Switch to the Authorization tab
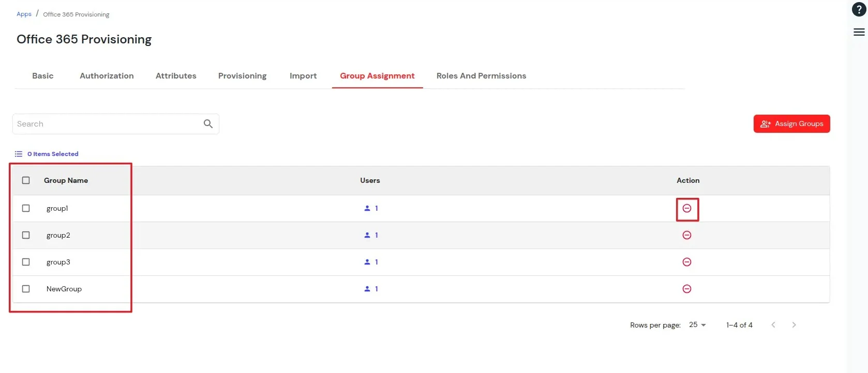The width and height of the screenshot is (868, 373). (107, 76)
